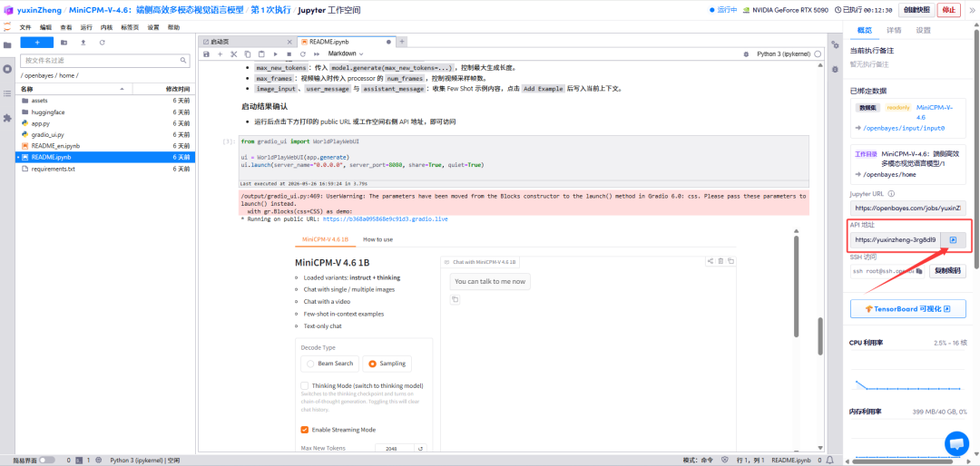Screen dimensions: 980x466
Task: Open the Markdown cell type dropdown
Action: pyautogui.click(x=346, y=53)
